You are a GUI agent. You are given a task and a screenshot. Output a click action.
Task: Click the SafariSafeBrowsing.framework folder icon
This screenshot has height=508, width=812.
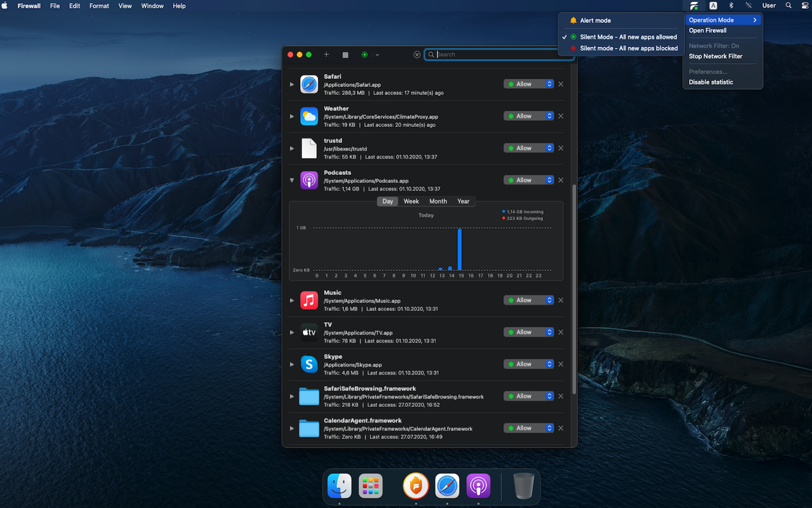pyautogui.click(x=309, y=396)
